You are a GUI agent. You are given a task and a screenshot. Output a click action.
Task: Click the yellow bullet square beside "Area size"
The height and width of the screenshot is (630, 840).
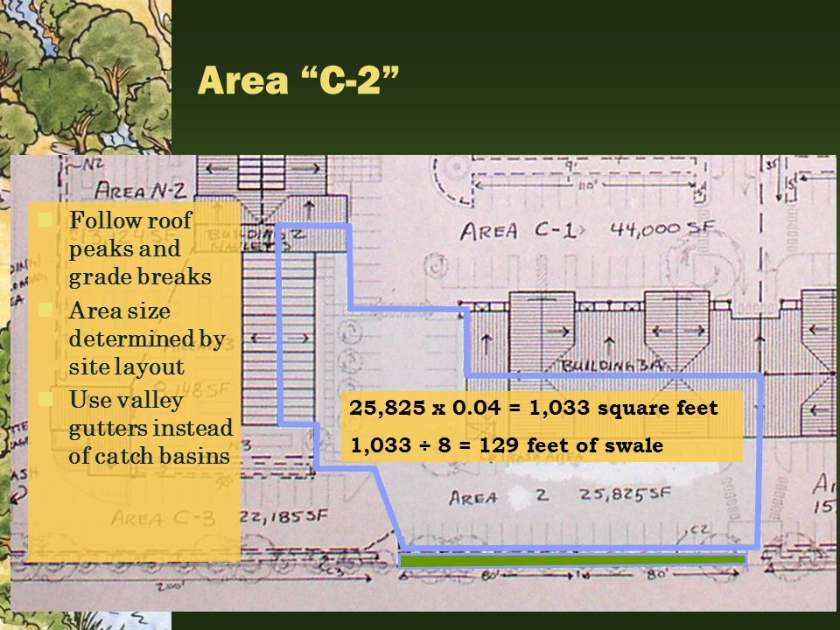click(x=45, y=310)
